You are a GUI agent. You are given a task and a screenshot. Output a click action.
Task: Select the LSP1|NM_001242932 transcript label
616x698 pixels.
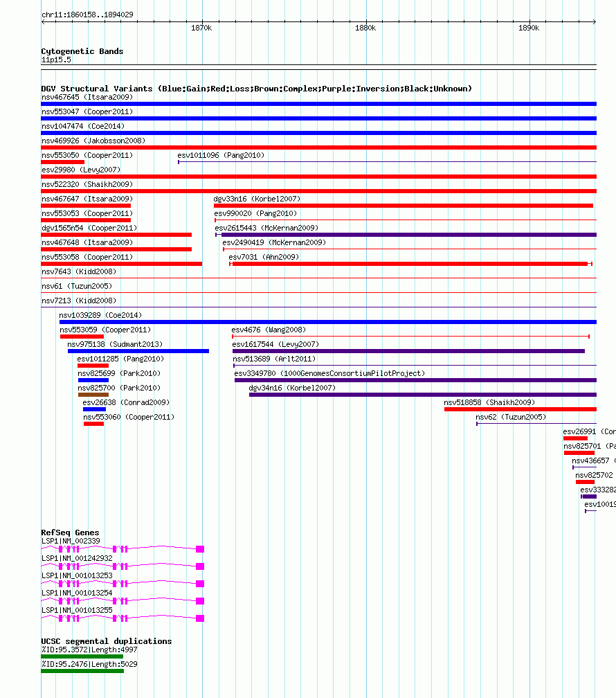pyautogui.click(x=77, y=558)
